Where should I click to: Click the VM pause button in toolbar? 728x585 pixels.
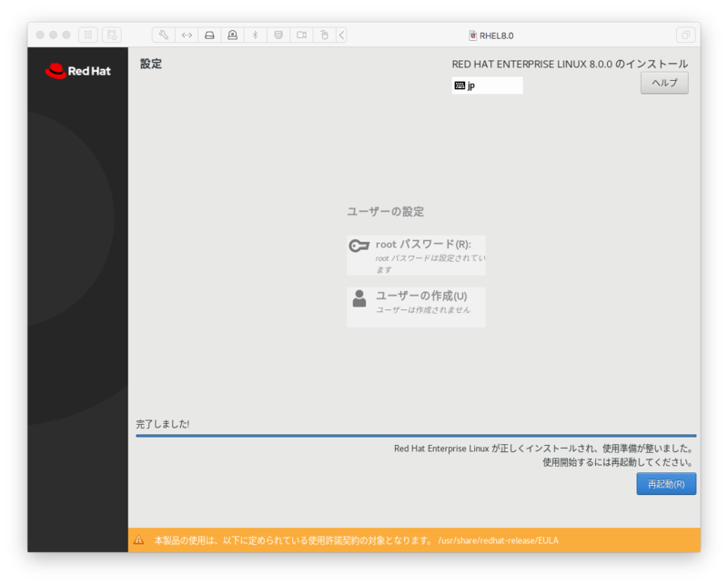(87, 35)
